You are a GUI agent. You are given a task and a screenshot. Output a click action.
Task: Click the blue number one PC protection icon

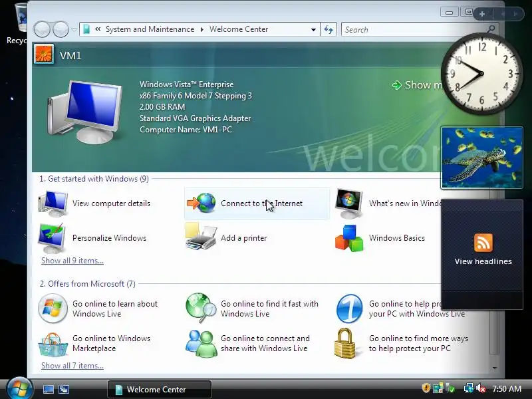[350, 309]
